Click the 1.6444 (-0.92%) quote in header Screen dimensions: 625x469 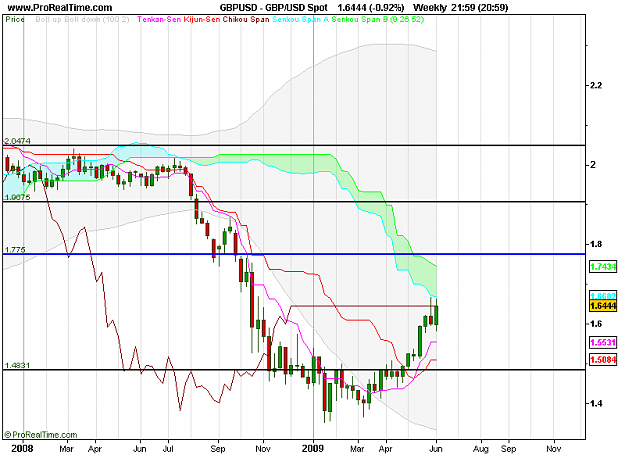370,8
